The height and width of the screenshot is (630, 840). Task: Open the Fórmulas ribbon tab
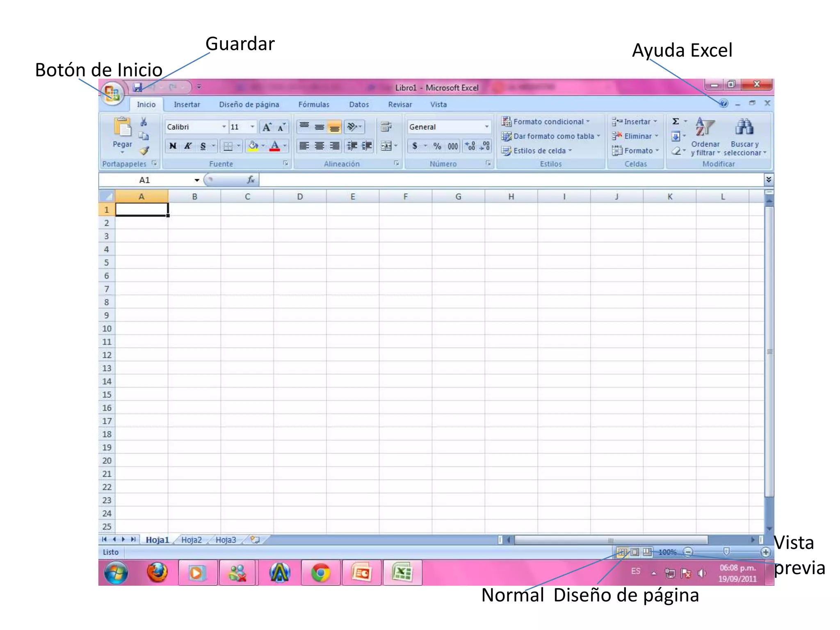314,105
